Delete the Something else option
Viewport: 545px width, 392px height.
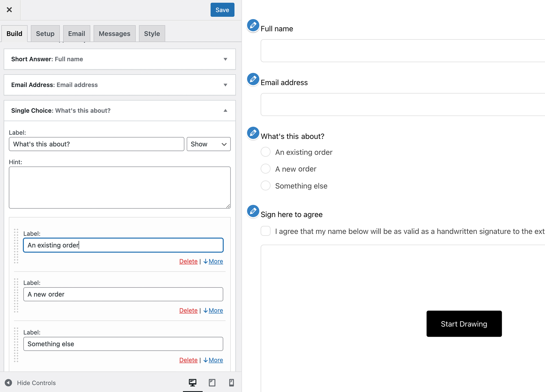click(188, 360)
